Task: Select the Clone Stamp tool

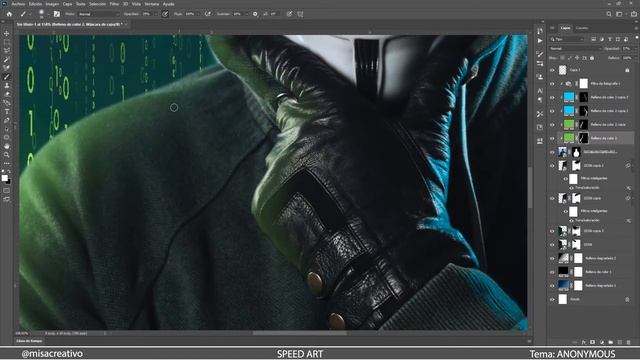Action: click(x=7, y=86)
